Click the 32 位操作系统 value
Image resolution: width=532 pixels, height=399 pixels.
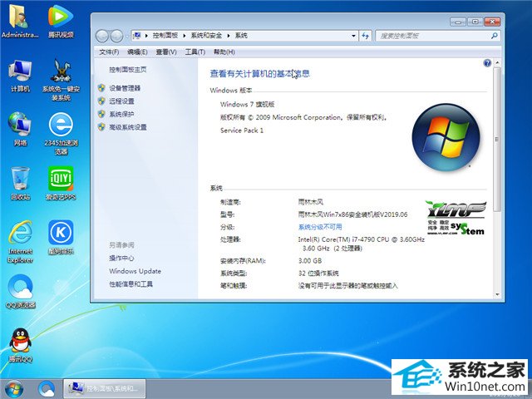(318, 273)
